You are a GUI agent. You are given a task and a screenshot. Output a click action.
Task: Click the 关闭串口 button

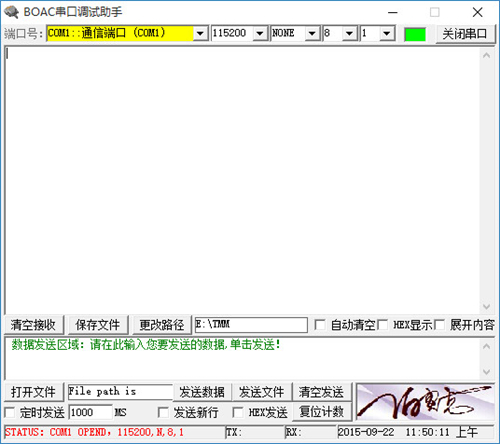click(465, 34)
